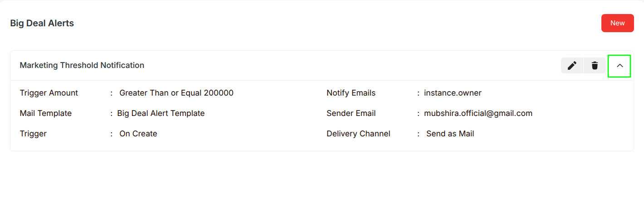Click the pencil edit icon
This screenshot has height=212, width=644.
click(x=572, y=66)
